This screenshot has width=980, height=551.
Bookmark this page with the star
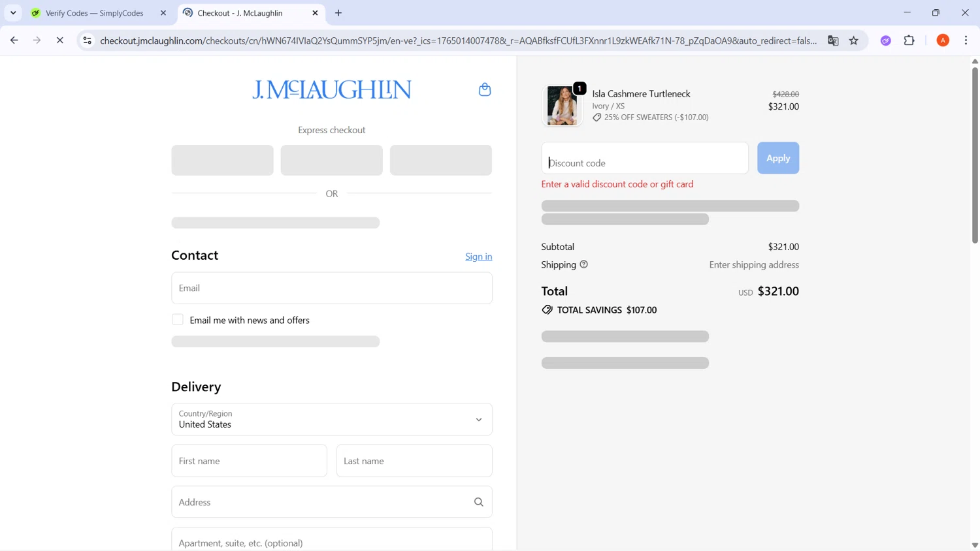(854, 40)
